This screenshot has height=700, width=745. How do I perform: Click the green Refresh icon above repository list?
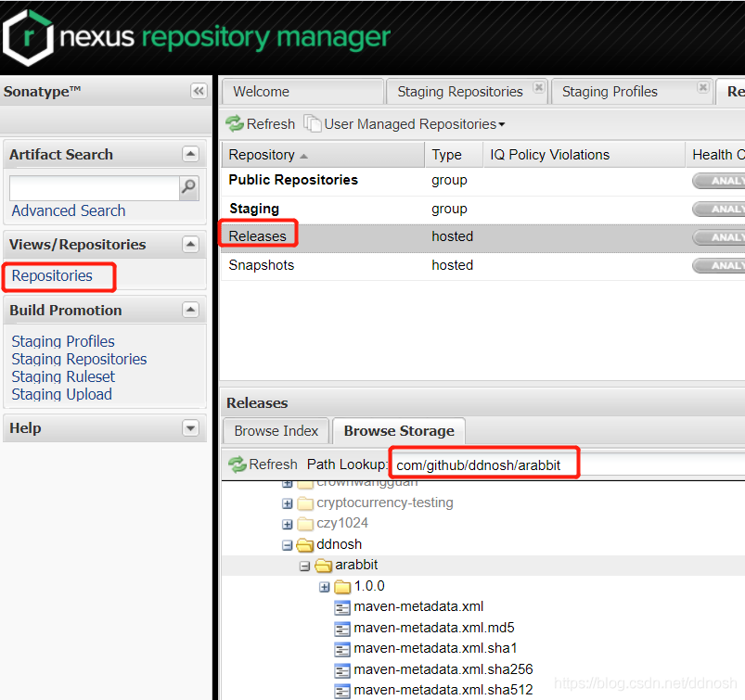coord(235,124)
